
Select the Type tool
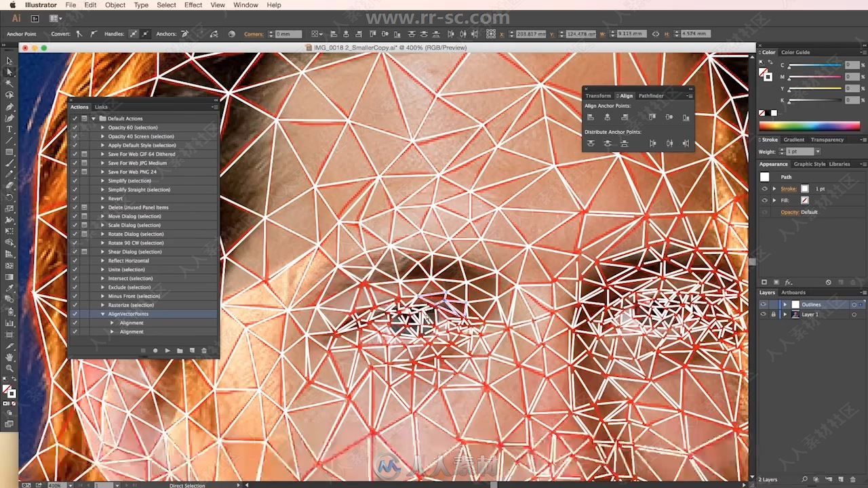pos(9,129)
